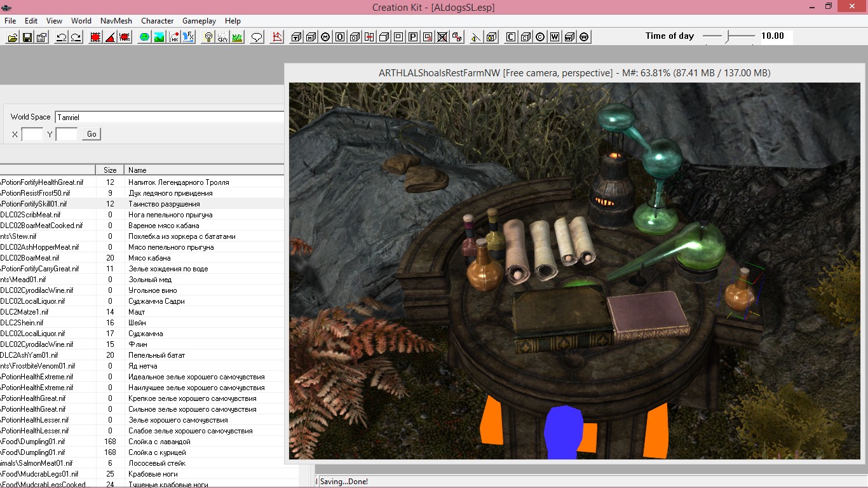This screenshot has width=868, height=488.
Task: Expand the World Space Tamriel dropdown
Action: click(x=169, y=117)
